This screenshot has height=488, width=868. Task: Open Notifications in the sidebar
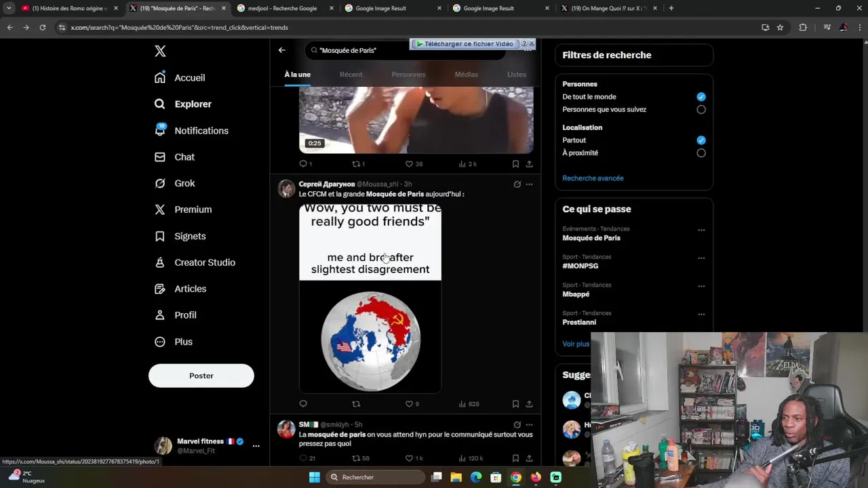(x=191, y=131)
